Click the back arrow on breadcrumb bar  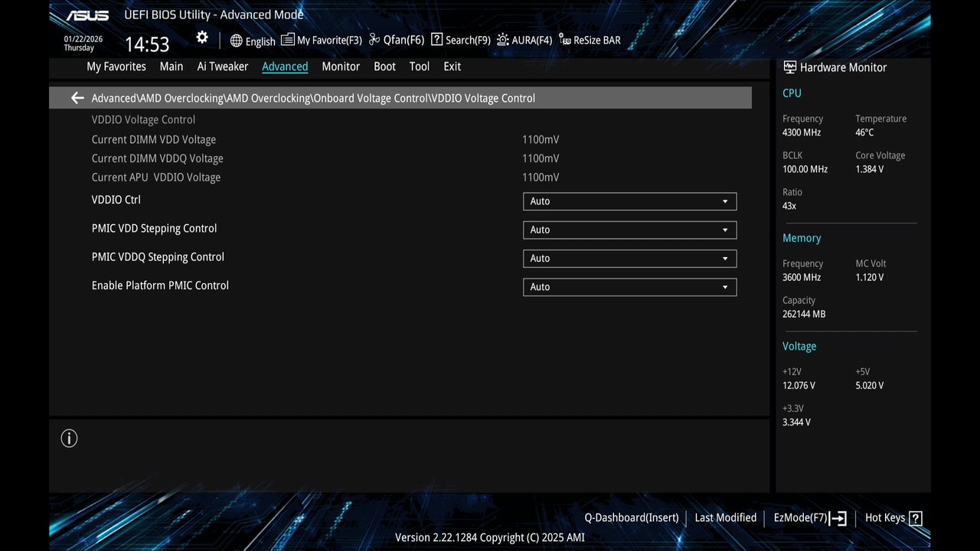pyautogui.click(x=77, y=98)
